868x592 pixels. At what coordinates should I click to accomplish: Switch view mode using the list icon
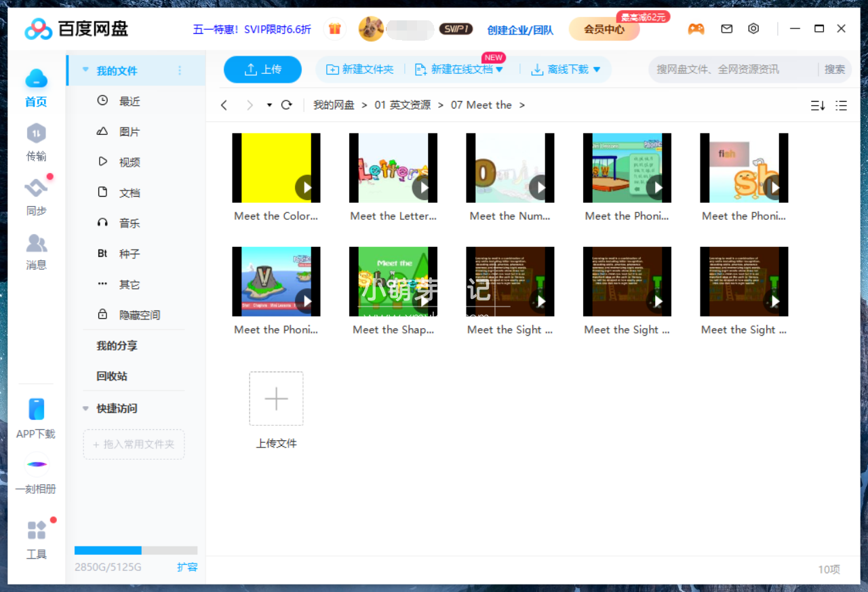841,105
